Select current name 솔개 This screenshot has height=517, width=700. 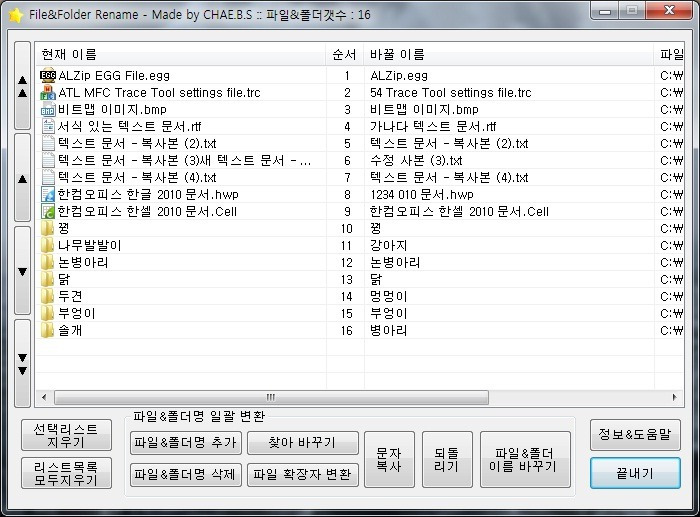70,330
